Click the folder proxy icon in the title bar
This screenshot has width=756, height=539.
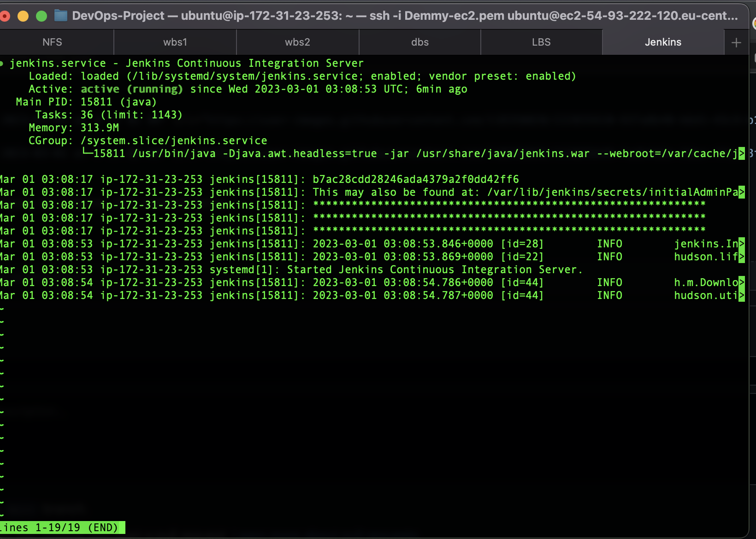pyautogui.click(x=59, y=15)
